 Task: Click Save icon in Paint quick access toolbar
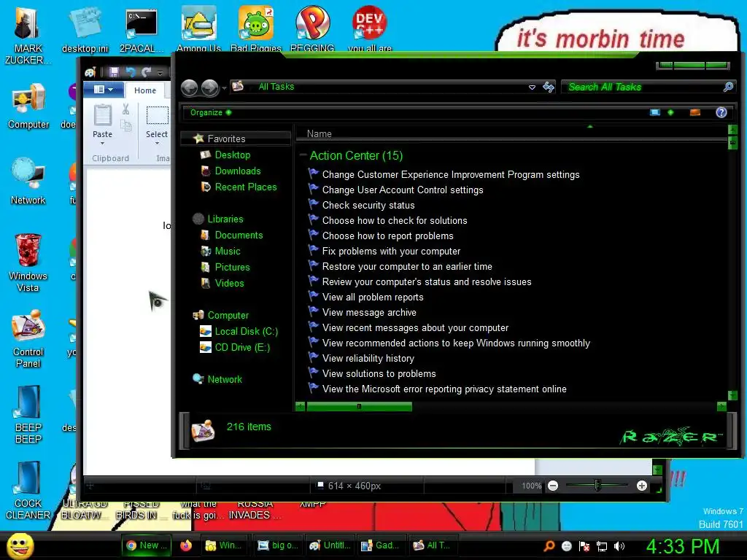[114, 72]
